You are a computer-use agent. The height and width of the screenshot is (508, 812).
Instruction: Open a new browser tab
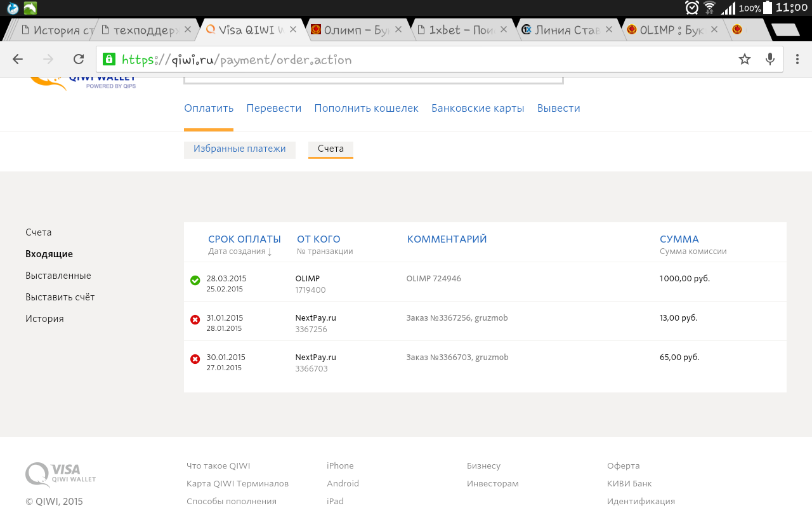[x=785, y=30]
